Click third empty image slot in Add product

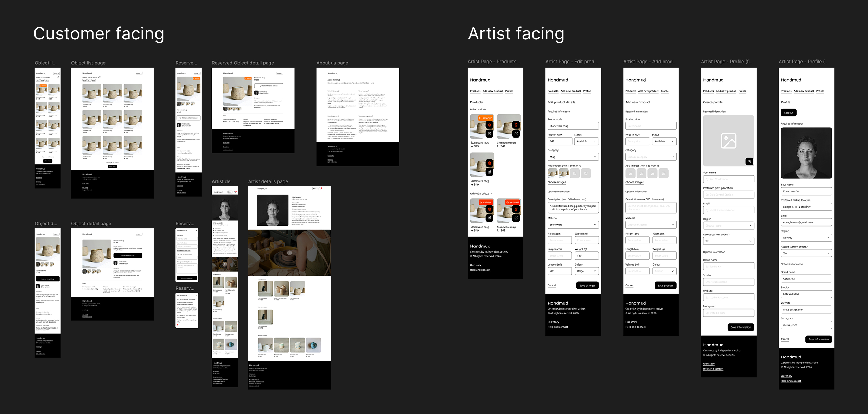click(x=652, y=173)
